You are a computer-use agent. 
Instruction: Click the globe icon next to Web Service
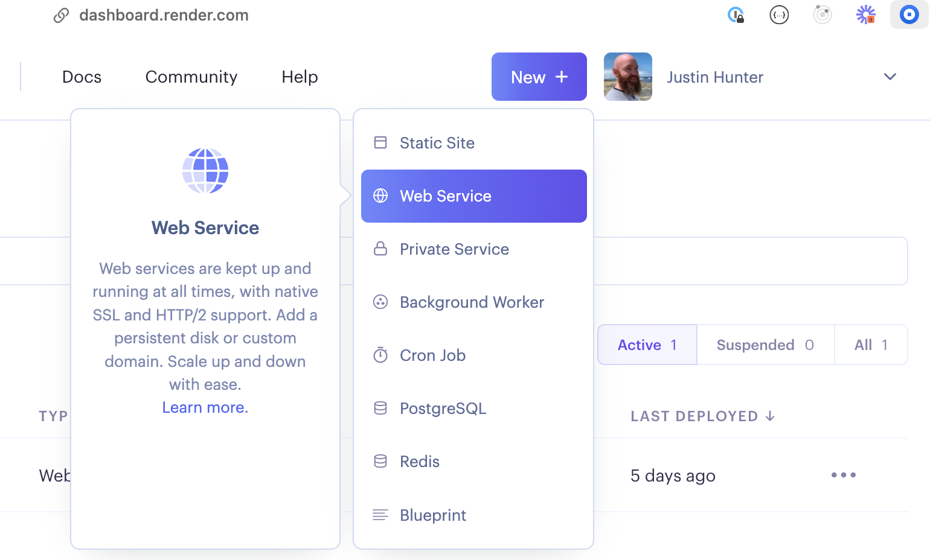[x=380, y=196]
